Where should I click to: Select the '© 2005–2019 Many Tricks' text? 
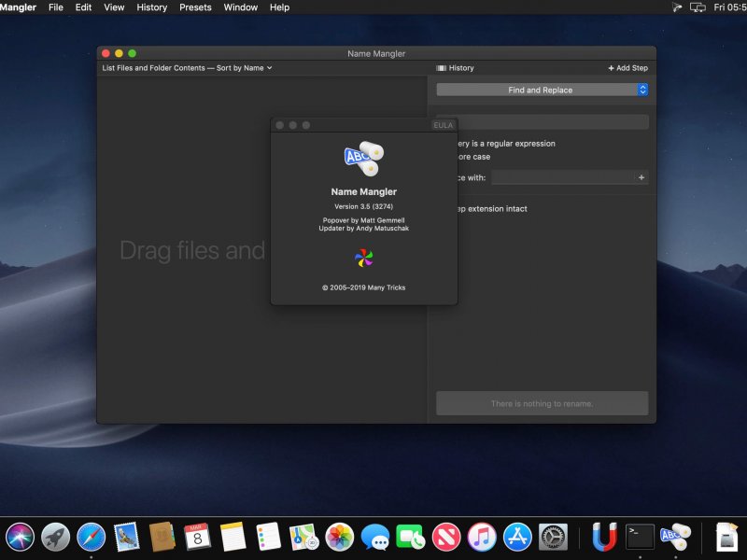(363, 287)
